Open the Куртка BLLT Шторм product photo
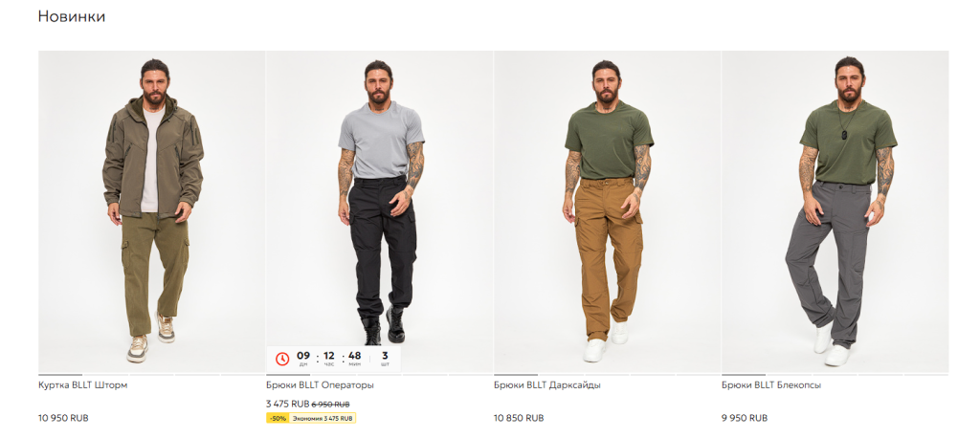980x438 pixels. [x=152, y=211]
